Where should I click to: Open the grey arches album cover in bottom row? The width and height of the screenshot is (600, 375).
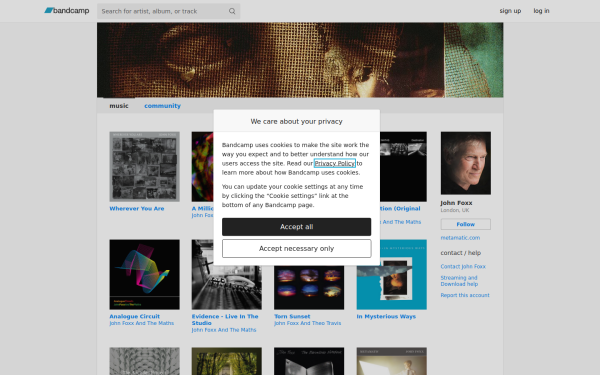click(144, 361)
